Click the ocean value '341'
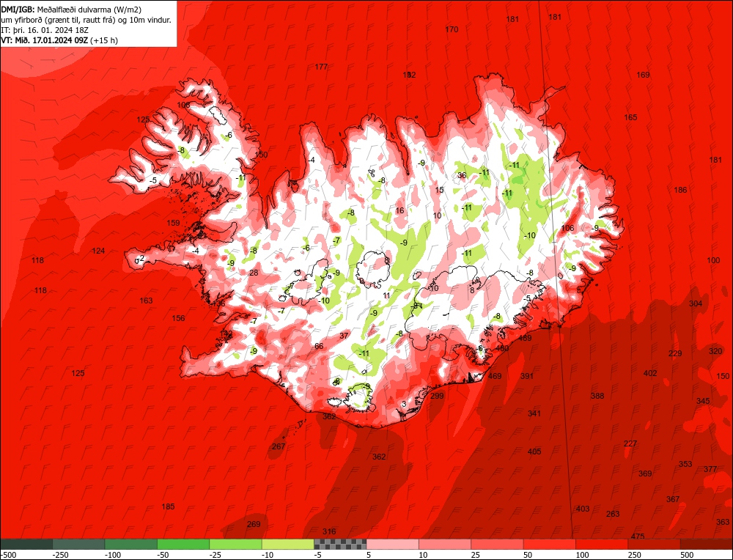The height and width of the screenshot is (560, 733). (x=534, y=413)
